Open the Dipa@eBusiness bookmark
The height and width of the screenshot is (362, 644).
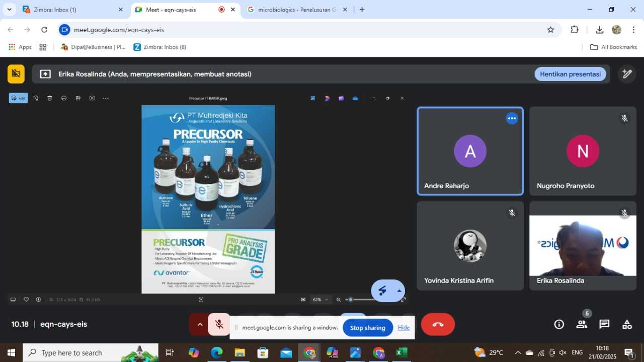click(x=93, y=47)
